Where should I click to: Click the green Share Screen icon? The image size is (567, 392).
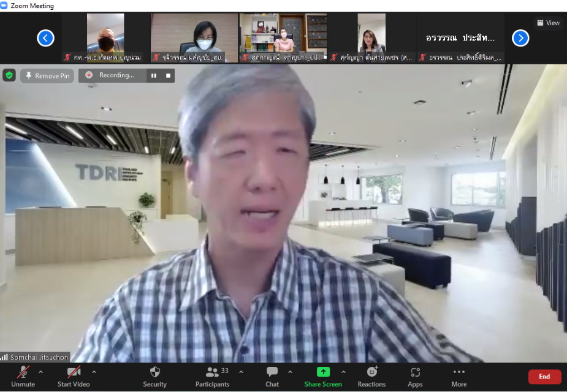click(323, 372)
